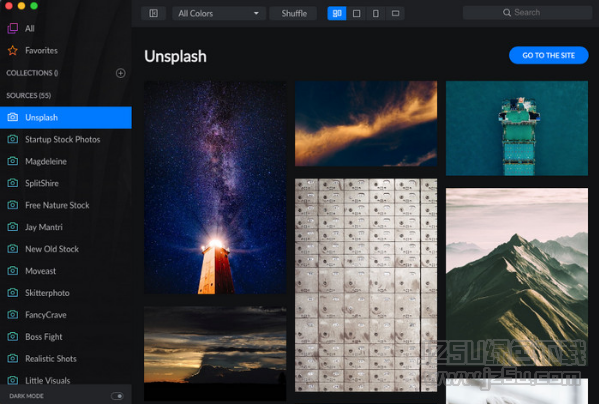Click the camera icon beside Skitterphoto
The height and width of the screenshot is (404, 599).
[x=13, y=293]
